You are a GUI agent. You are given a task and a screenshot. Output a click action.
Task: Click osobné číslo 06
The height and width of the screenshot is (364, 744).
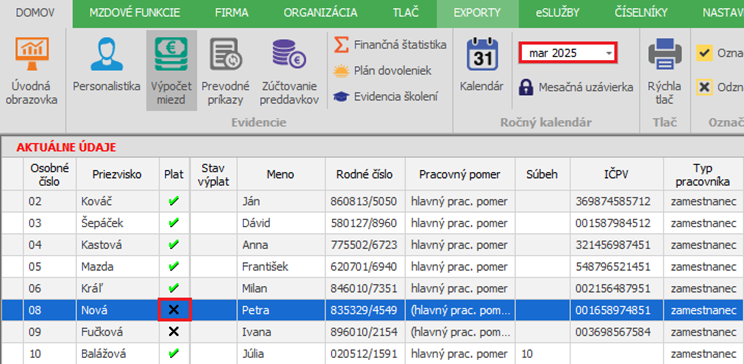35,289
